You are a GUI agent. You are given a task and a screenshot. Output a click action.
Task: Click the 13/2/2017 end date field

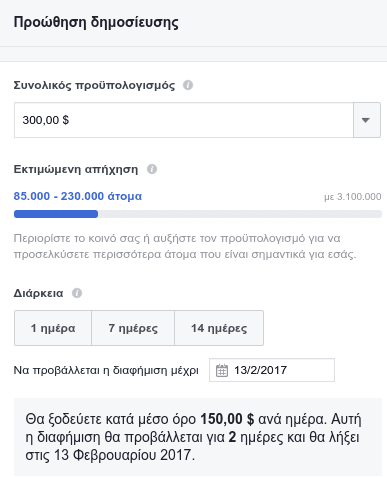pos(272,370)
